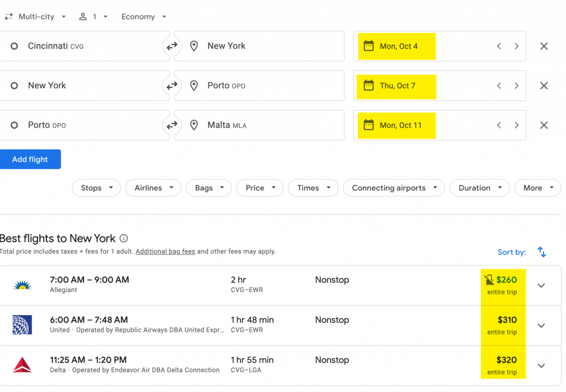This screenshot has height=392, width=566.
Task: Go to next day after Thu, Oct 7
Action: (516, 86)
